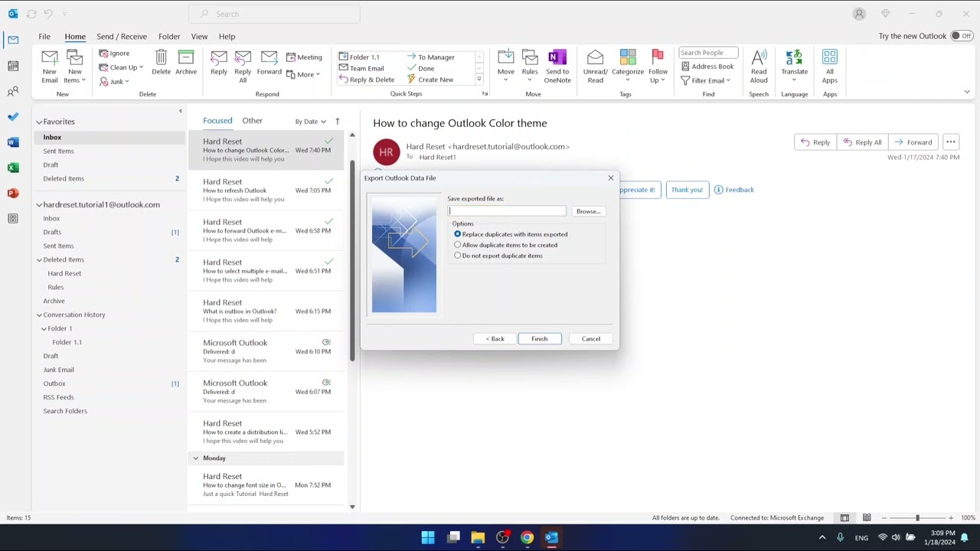Click the Unread/Read envelope icon

click(595, 58)
